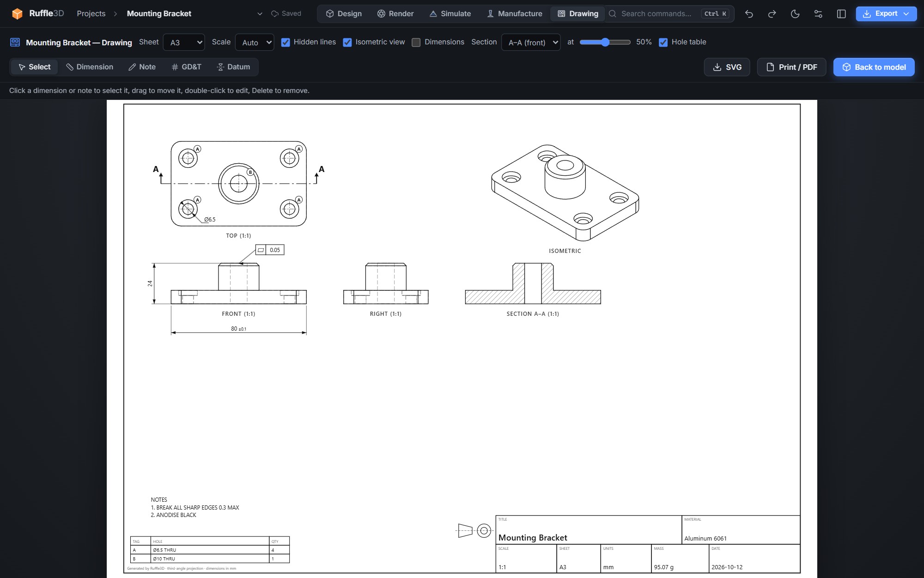
Task: Toggle the Hidden lines checkbox
Action: click(286, 43)
